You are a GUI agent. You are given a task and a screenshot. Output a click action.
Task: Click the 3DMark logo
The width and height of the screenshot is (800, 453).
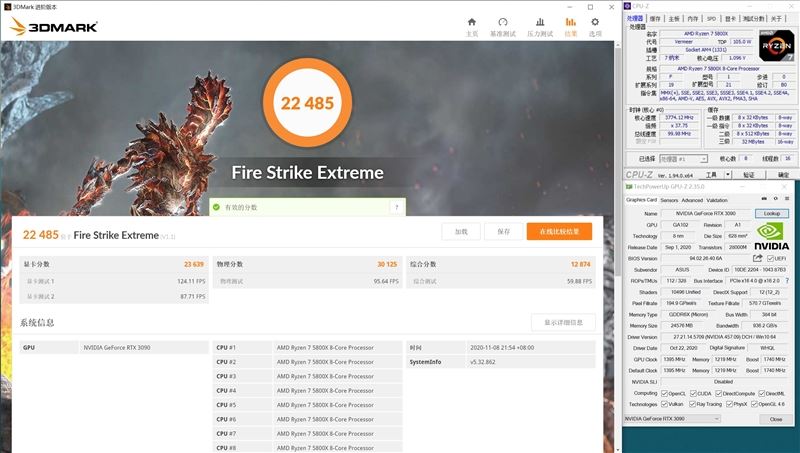point(54,27)
